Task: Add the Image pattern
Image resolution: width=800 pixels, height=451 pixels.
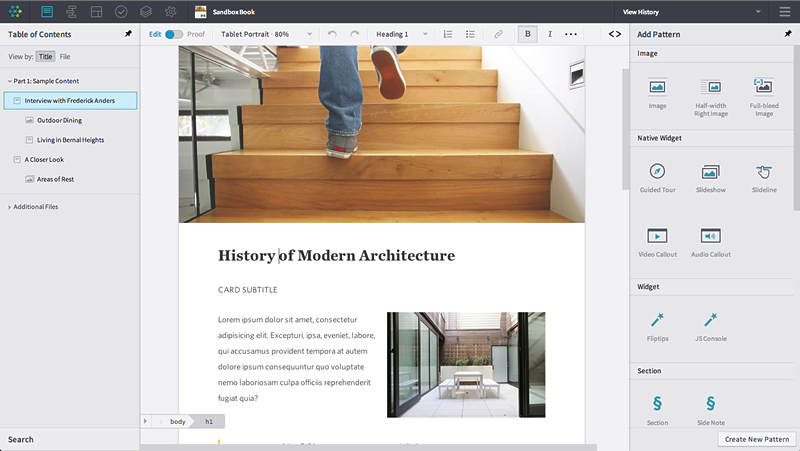Action: [x=657, y=94]
